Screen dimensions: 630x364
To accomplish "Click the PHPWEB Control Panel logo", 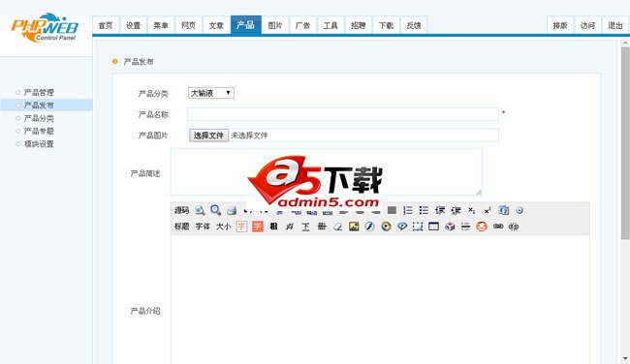I will click(45, 27).
